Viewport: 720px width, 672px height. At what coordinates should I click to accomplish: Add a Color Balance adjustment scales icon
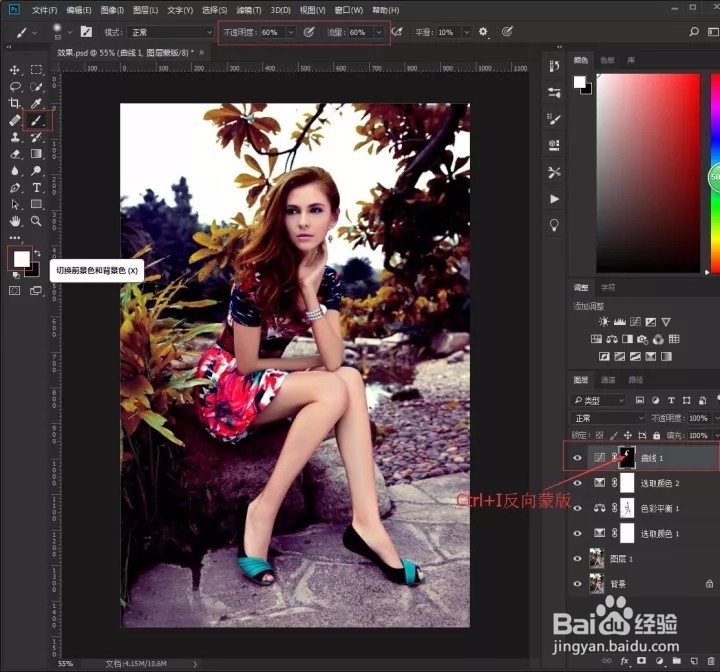(x=612, y=339)
